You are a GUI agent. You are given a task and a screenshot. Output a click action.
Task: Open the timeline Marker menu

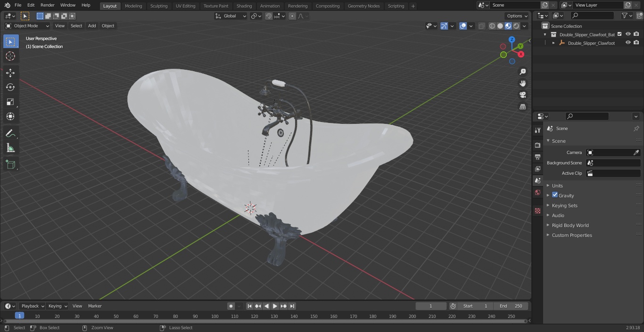(x=95, y=306)
